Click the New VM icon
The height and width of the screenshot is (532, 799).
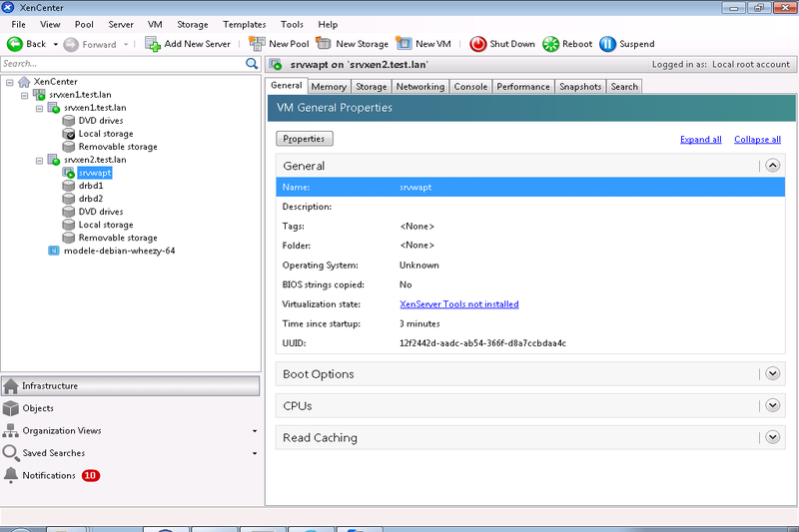pyautogui.click(x=403, y=43)
